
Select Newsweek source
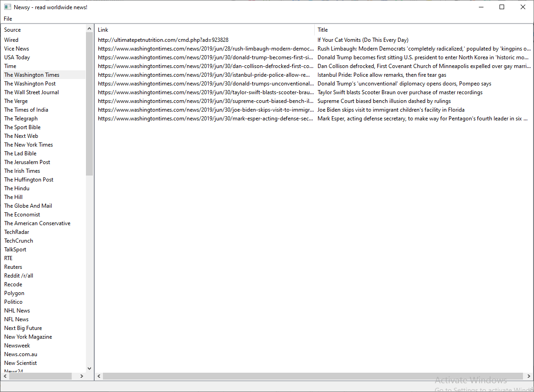(x=17, y=346)
